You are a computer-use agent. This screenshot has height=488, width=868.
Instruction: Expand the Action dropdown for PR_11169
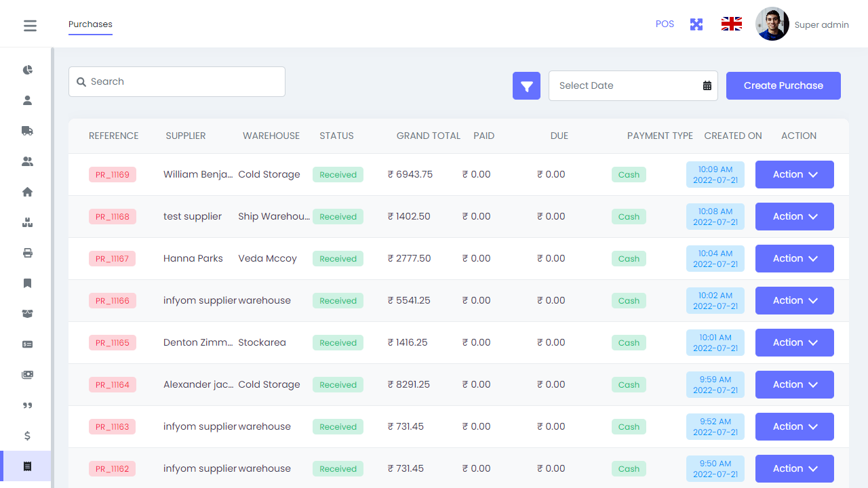click(x=794, y=174)
